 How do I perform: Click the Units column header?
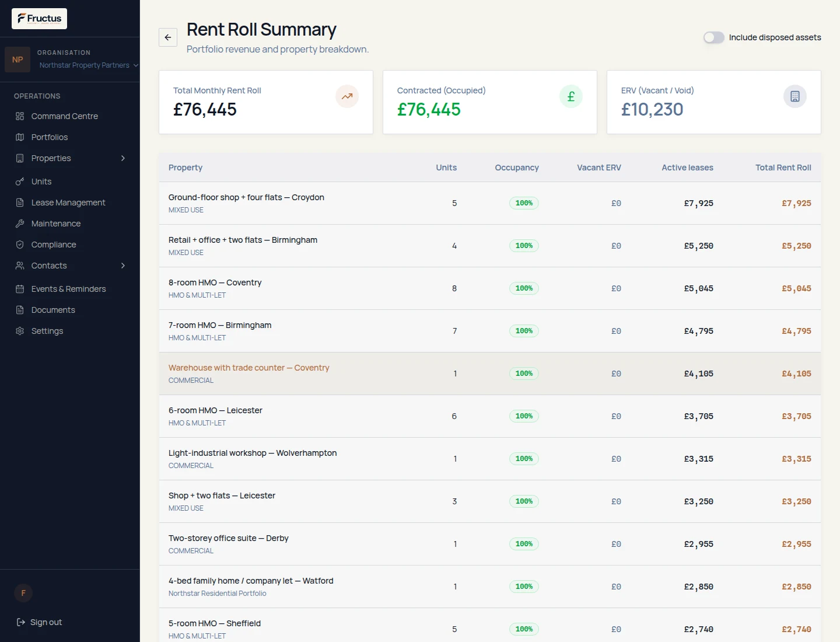(x=446, y=168)
